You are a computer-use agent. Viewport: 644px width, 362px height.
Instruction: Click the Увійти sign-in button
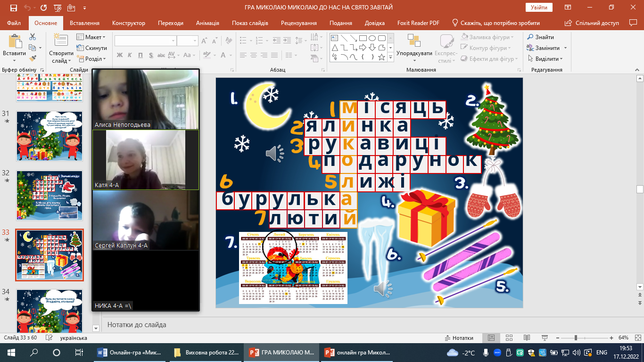pos(538,8)
